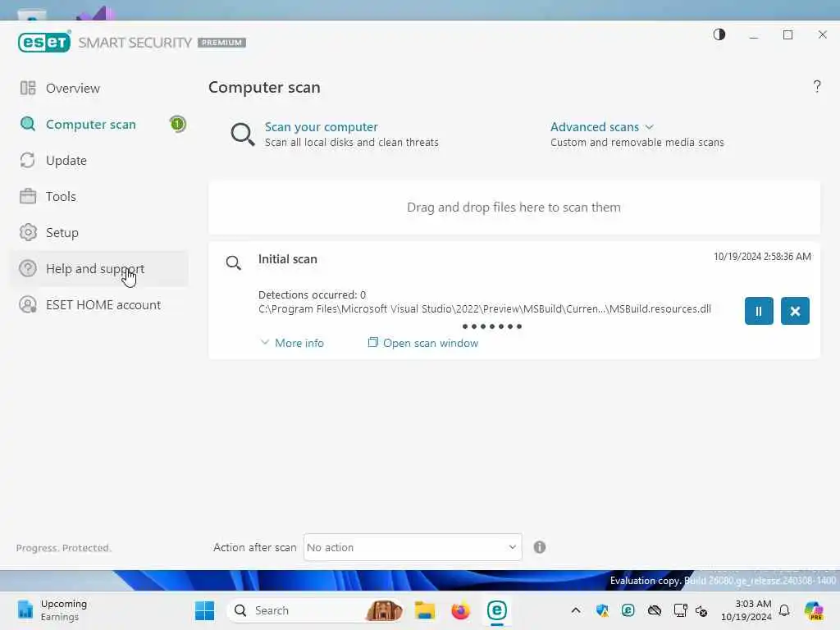The height and width of the screenshot is (630, 840).
Task: Click the cloud sync tray icon
Action: tap(654, 610)
